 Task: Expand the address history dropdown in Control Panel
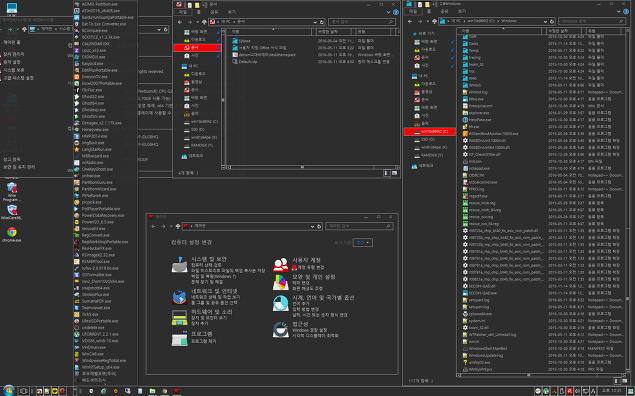(312, 226)
